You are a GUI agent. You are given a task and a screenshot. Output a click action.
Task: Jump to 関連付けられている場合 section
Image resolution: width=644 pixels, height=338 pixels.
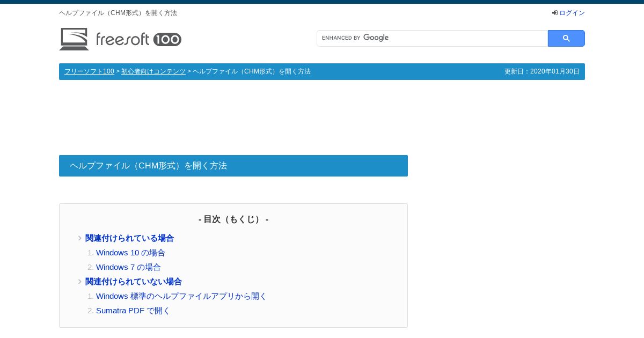pyautogui.click(x=129, y=238)
